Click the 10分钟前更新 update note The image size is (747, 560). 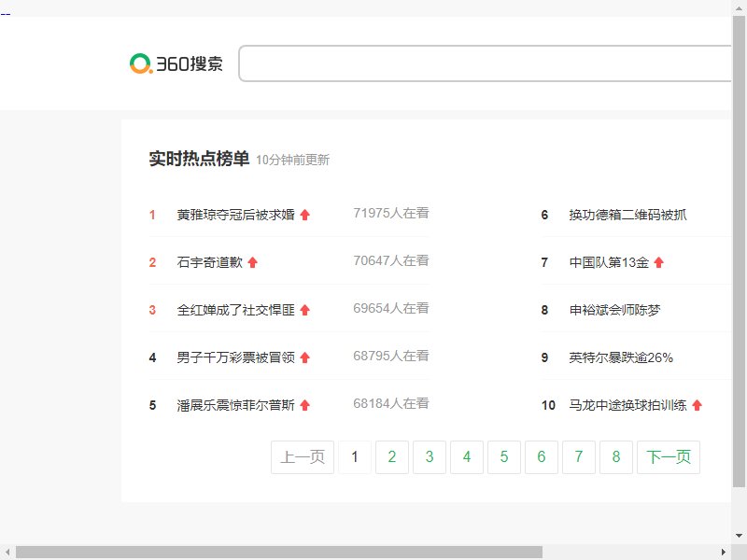coord(292,160)
